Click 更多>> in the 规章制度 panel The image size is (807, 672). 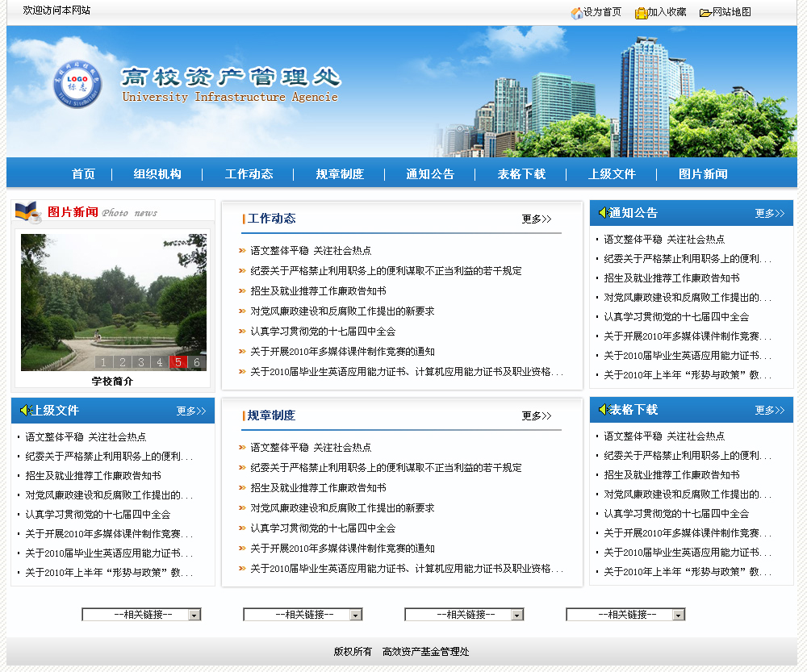click(536, 416)
